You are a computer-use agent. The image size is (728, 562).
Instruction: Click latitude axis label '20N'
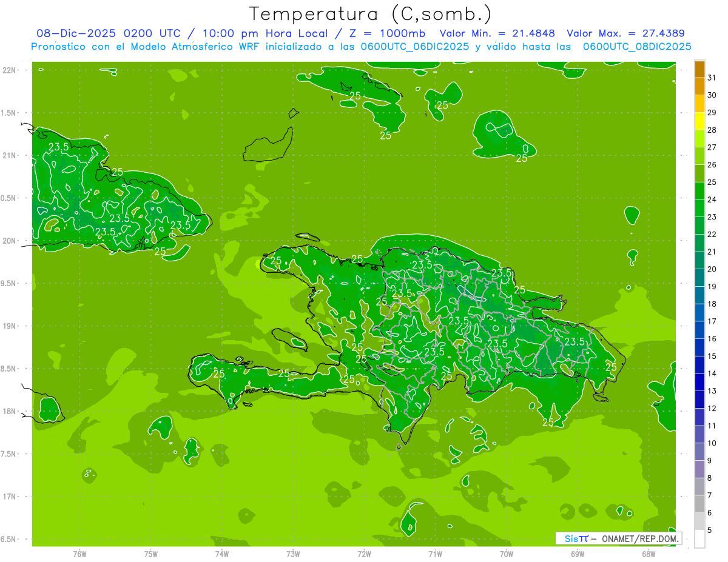click(x=10, y=241)
